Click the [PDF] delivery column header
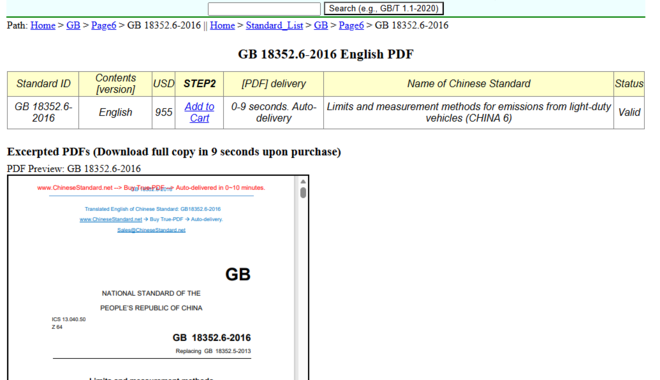 coord(274,84)
